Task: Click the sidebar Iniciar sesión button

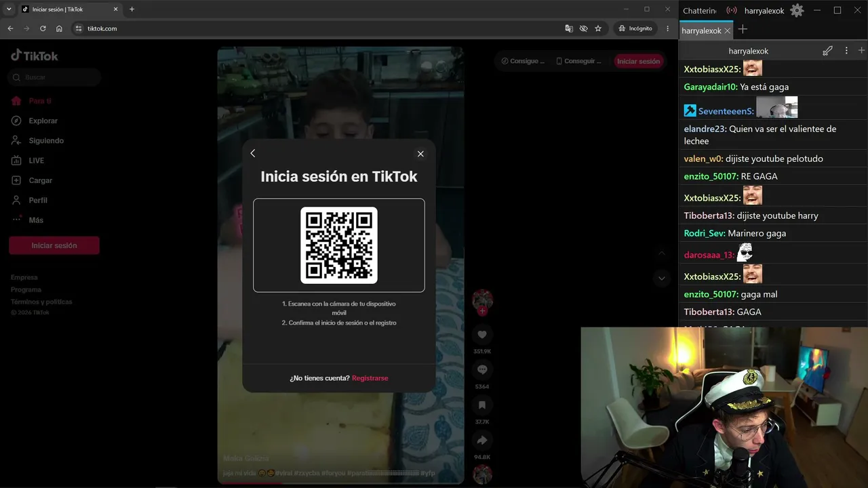Action: click(54, 245)
